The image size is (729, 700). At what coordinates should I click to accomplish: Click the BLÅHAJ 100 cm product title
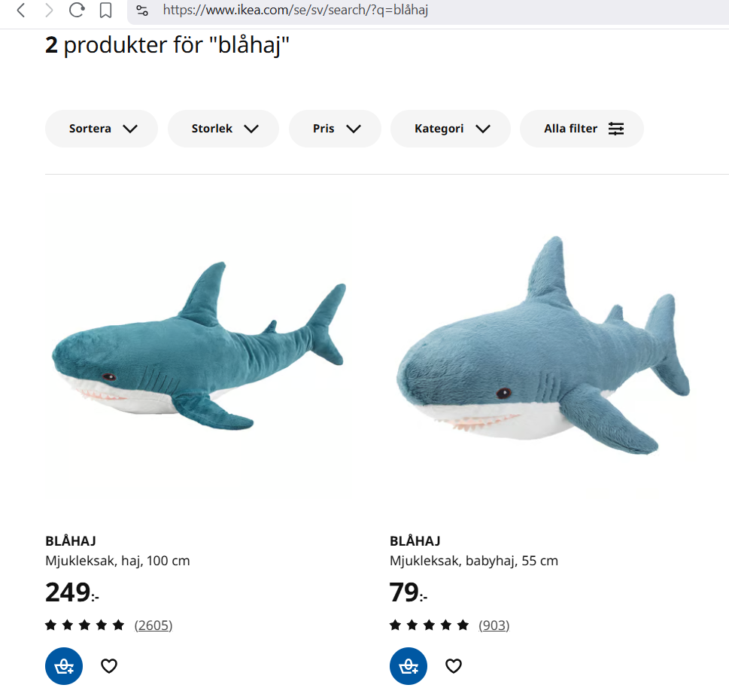[x=71, y=540]
